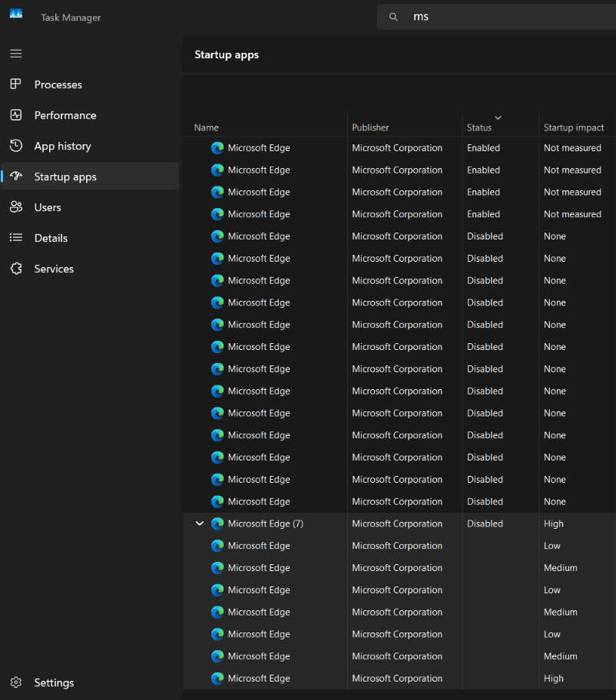Screen dimensions: 616x700
Task: Select the "Microsoft Edge (7)" name text
Action: (265, 523)
